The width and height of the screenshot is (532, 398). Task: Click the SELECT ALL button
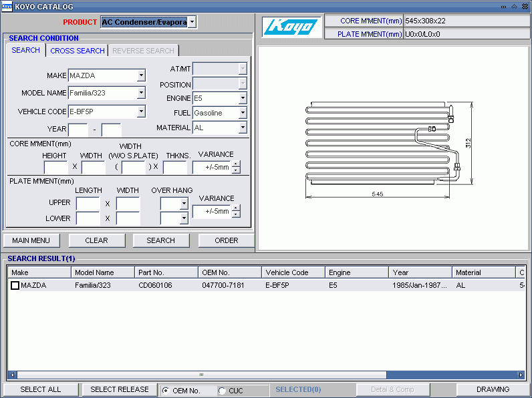pos(40,389)
